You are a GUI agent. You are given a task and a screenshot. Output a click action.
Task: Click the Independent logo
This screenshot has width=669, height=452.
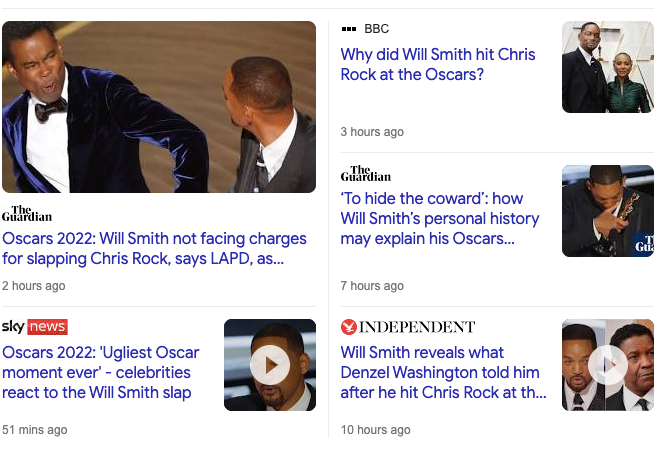pyautogui.click(x=408, y=327)
